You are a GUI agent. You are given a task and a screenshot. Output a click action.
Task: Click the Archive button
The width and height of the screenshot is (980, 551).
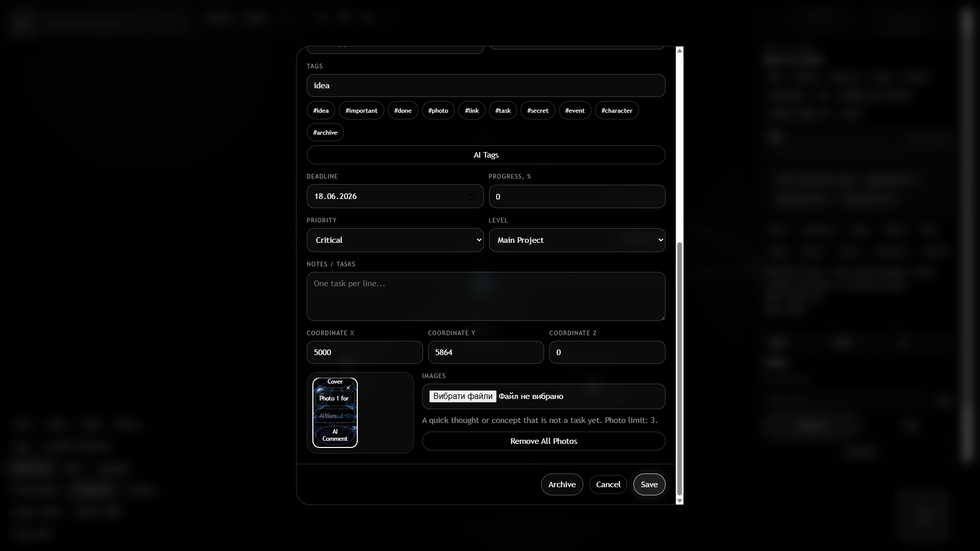[x=562, y=485]
